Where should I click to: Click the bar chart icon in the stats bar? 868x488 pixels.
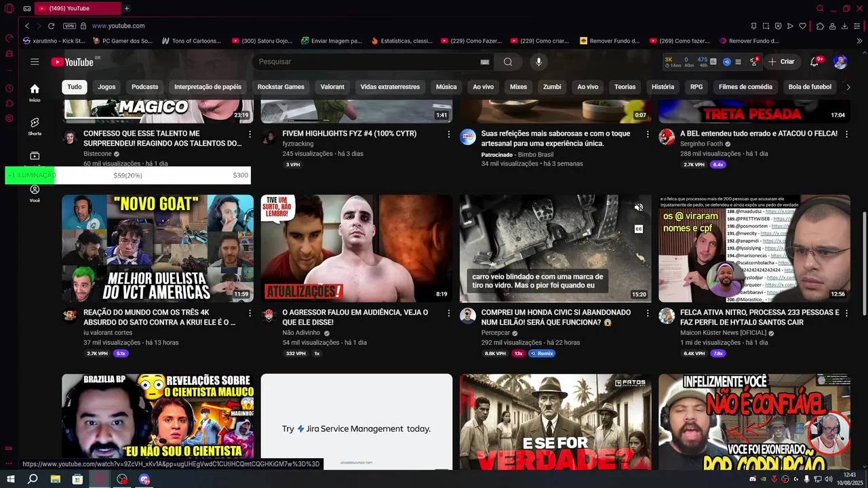point(713,62)
